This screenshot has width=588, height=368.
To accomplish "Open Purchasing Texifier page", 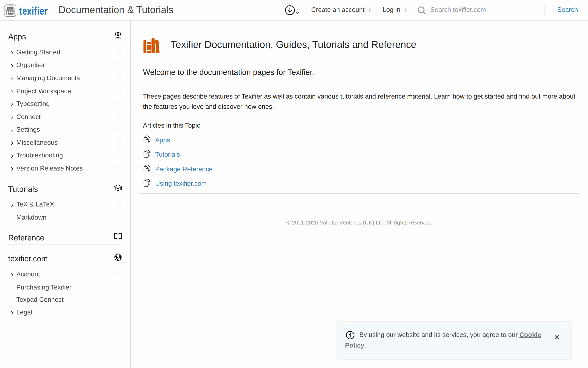I will pyautogui.click(x=44, y=287).
